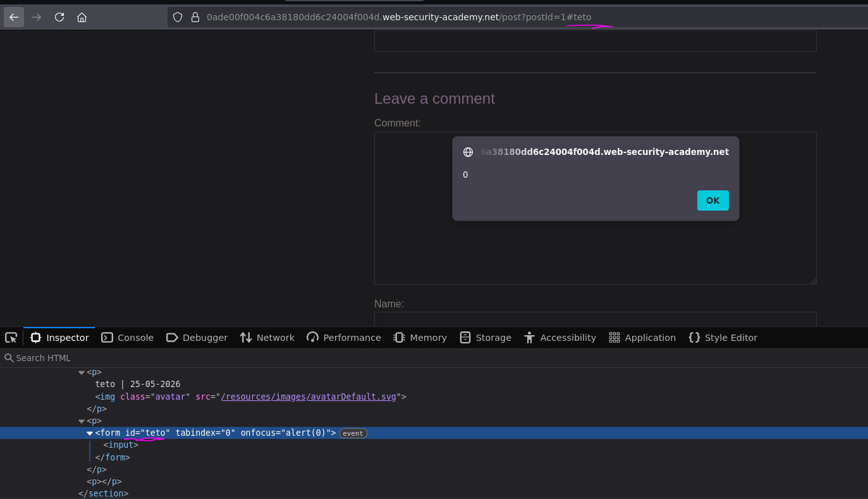Image resolution: width=868 pixels, height=499 pixels.
Task: Click the globe icon in alert dialog
Action: (x=468, y=152)
